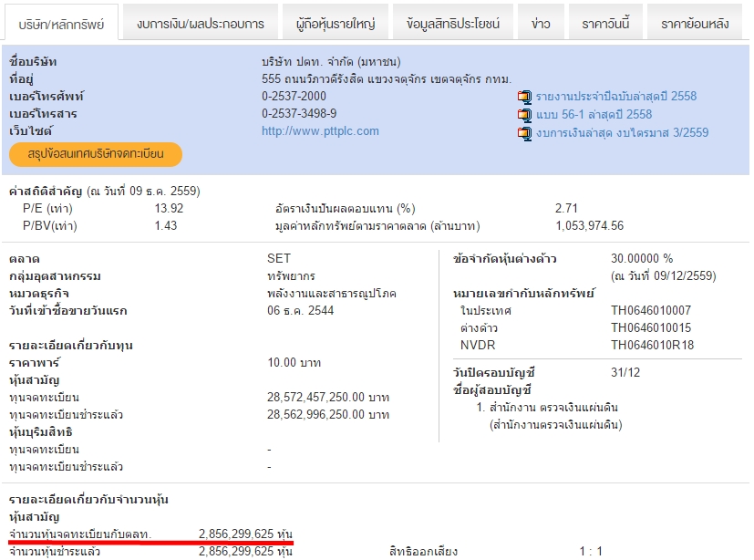Select the NVDR code TH0646010R18
This screenshot has height=560, width=754.
[653, 345]
